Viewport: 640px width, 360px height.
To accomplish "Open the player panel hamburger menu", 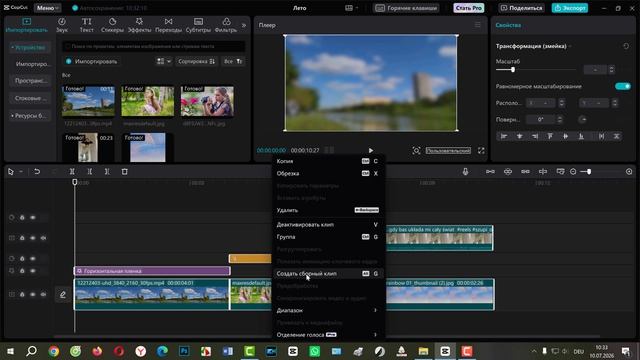I will point(478,25).
